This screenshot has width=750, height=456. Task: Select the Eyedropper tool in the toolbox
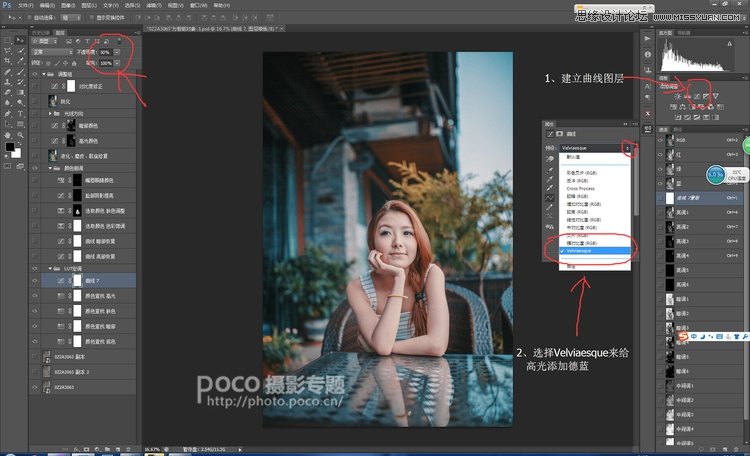point(20,61)
